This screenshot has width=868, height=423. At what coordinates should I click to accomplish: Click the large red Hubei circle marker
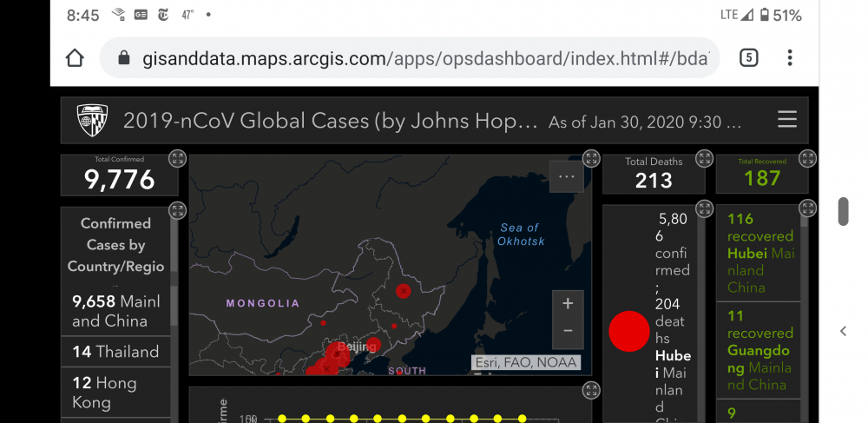coord(628,331)
